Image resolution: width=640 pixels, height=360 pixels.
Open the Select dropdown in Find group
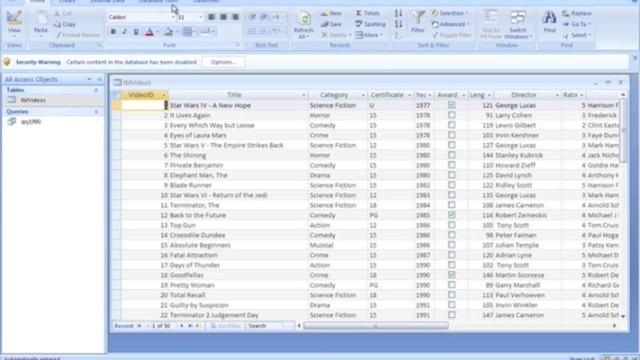(x=577, y=36)
